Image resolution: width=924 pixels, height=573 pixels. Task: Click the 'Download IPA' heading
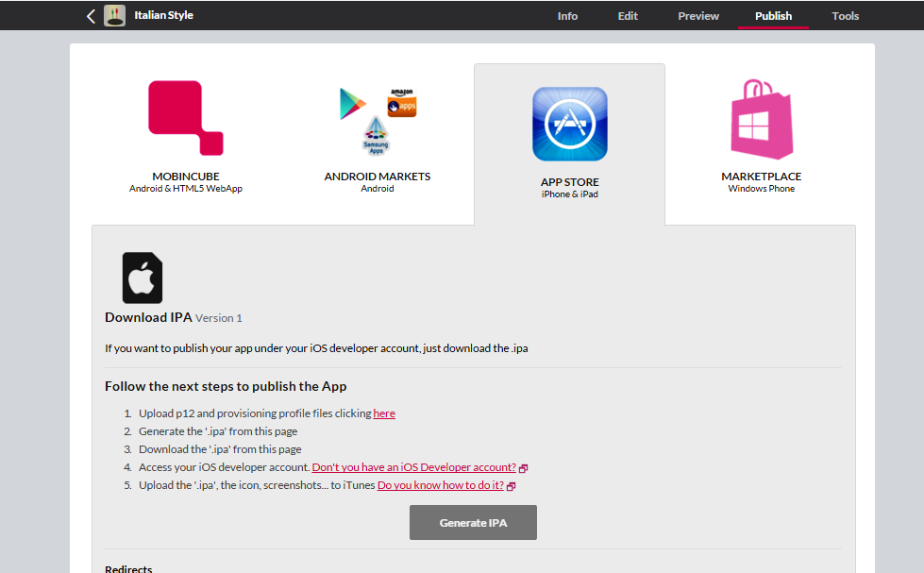[x=148, y=317]
